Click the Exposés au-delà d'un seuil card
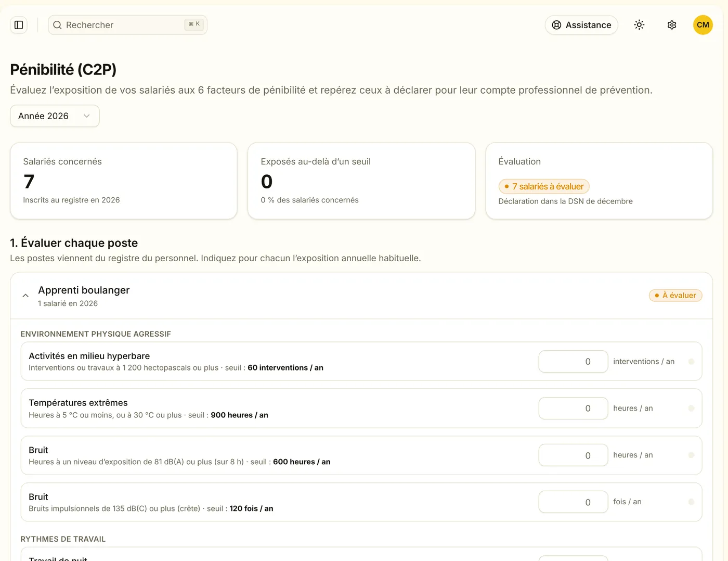The height and width of the screenshot is (561, 728). click(x=361, y=181)
